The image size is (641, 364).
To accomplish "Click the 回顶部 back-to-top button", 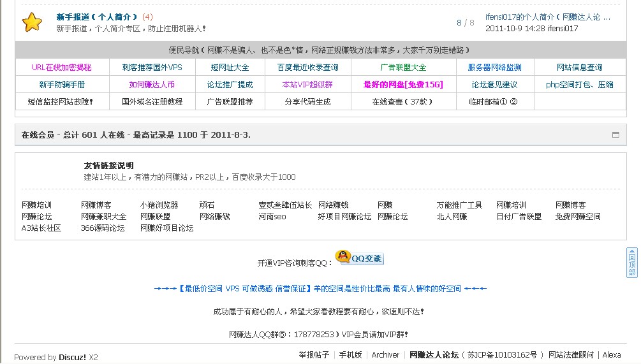I will coord(631,263).
